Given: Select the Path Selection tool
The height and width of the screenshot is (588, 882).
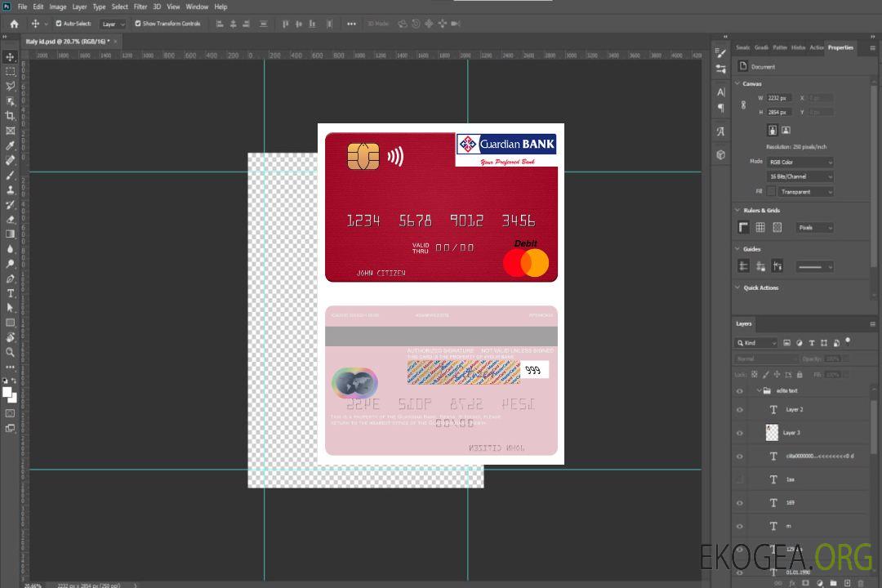Looking at the screenshot, I should [10, 308].
